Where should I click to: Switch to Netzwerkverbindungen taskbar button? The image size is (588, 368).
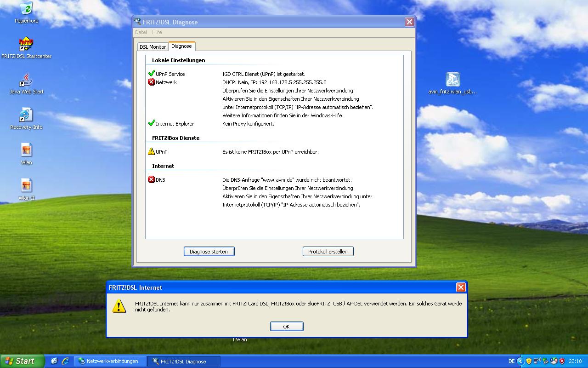(111, 361)
